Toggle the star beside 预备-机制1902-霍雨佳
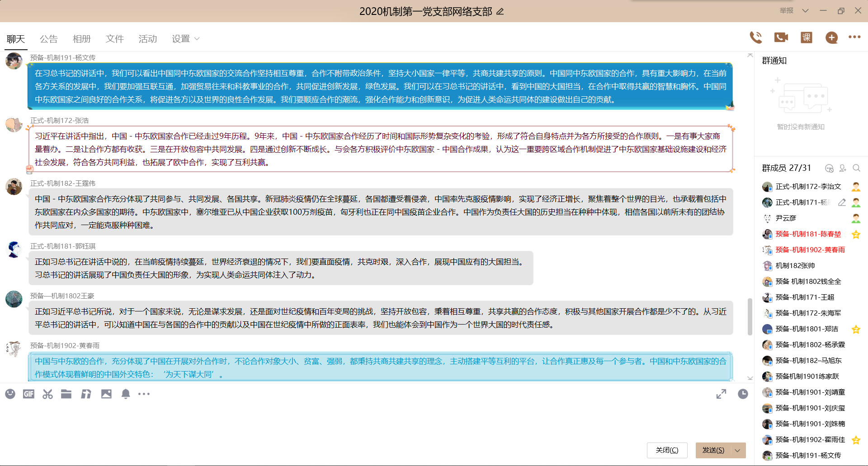 pyautogui.click(x=855, y=439)
